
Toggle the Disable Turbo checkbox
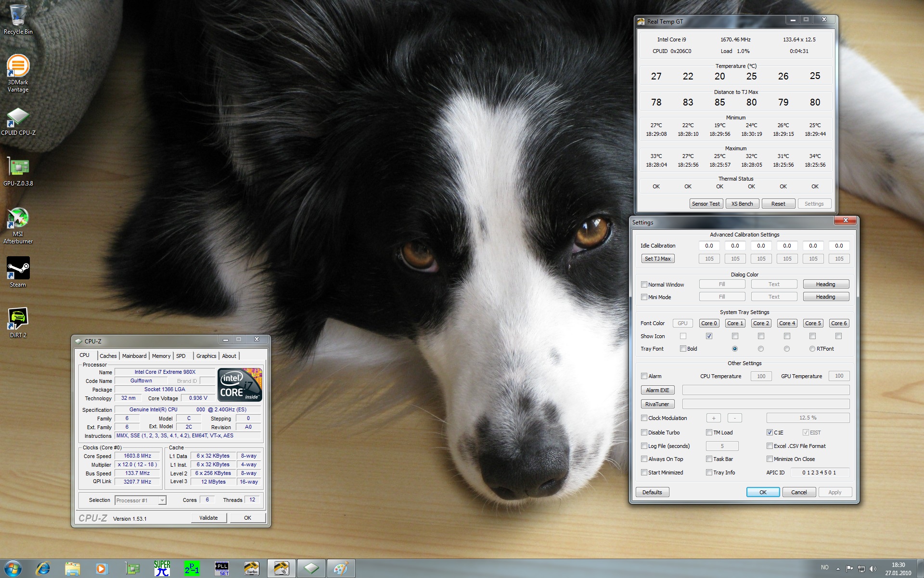[x=644, y=433]
